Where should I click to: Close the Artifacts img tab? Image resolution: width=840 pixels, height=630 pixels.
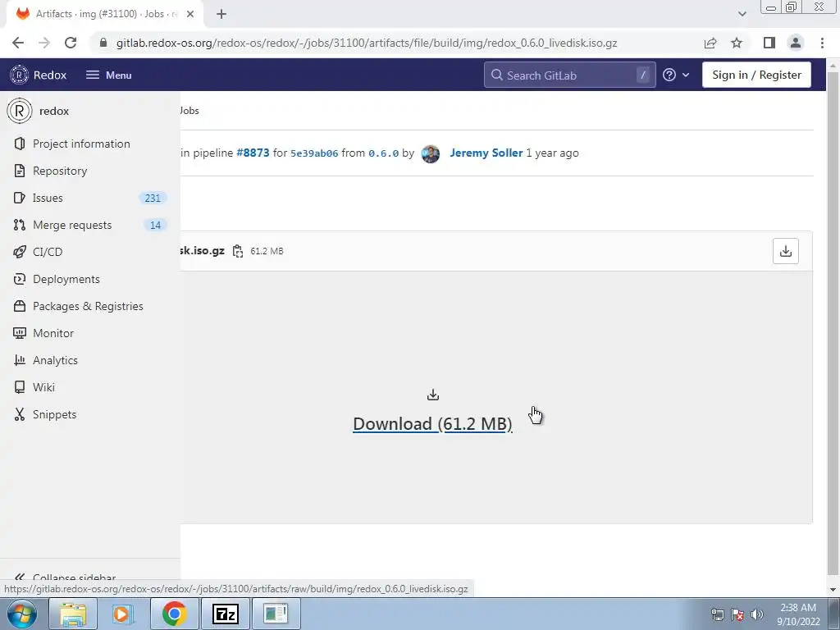(190, 14)
